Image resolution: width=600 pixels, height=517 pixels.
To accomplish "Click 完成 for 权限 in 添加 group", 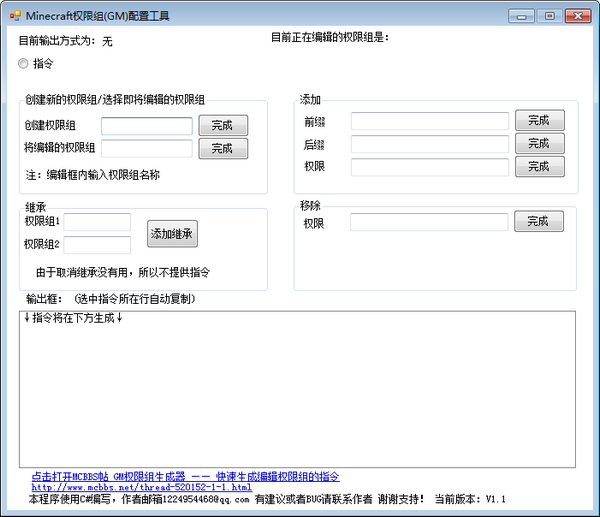I will pos(540,166).
